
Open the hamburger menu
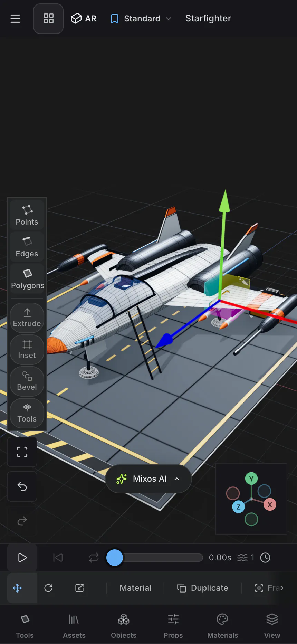click(x=15, y=19)
